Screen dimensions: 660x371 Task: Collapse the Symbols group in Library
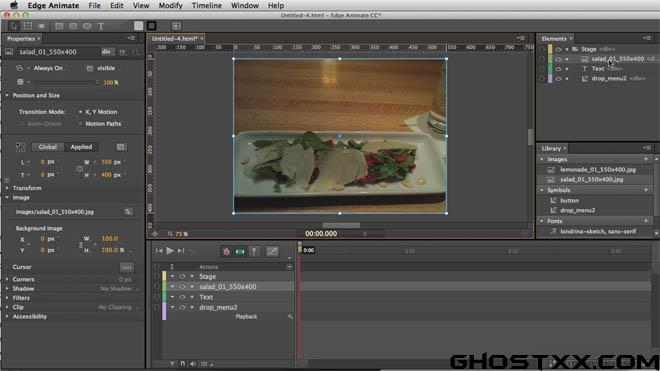[x=542, y=190]
